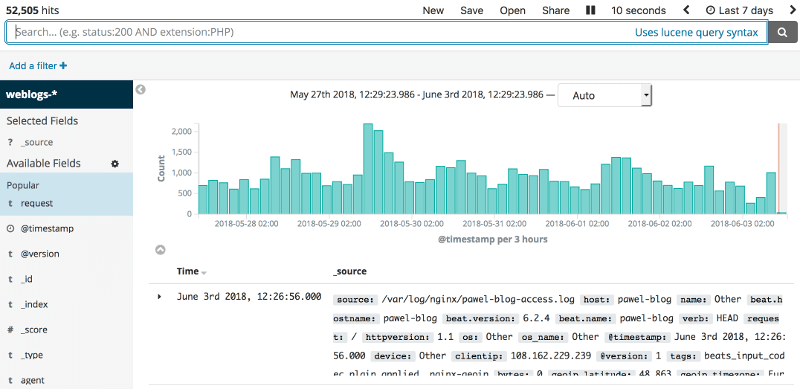Click the magnifying glass search button
The height and width of the screenshot is (389, 800).
pos(783,33)
